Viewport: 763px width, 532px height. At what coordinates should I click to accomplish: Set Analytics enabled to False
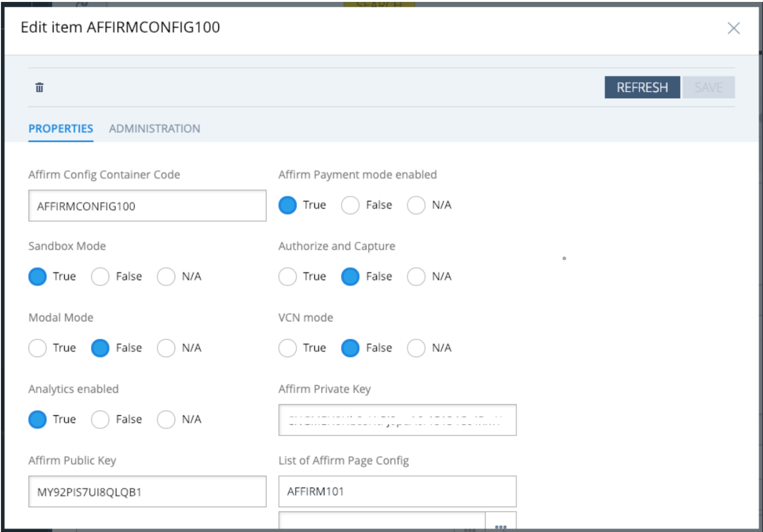pos(100,420)
